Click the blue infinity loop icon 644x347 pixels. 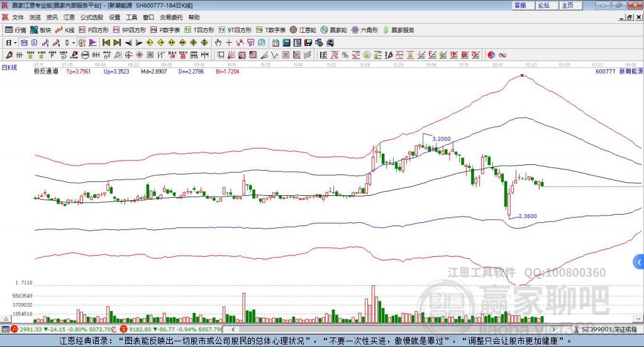[502, 55]
